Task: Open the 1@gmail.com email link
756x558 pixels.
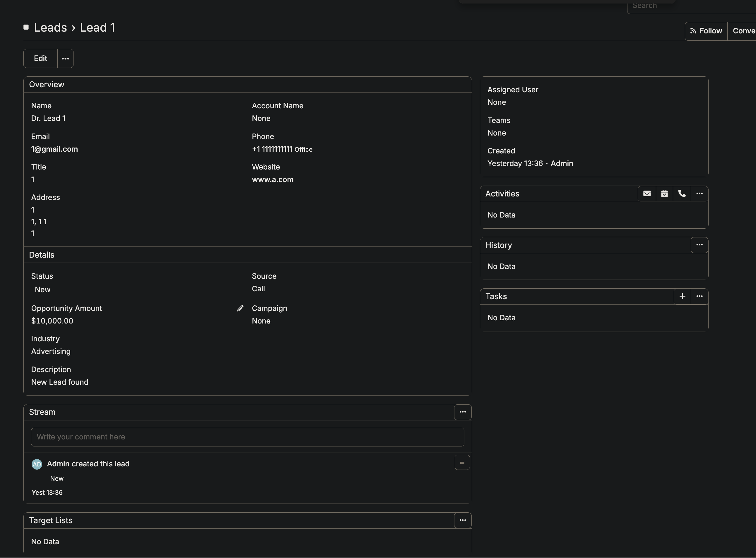Action: coord(54,149)
